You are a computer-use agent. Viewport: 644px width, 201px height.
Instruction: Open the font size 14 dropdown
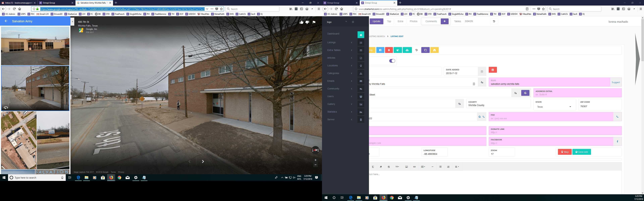[x=397, y=167]
